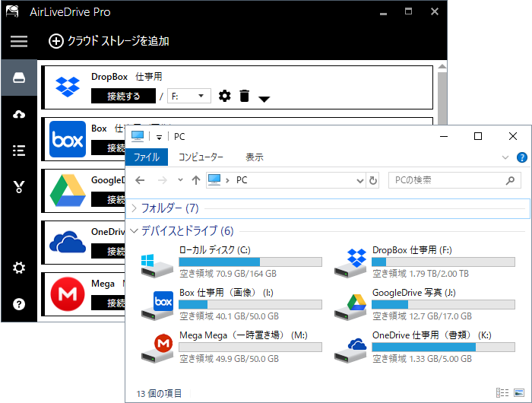Click the scissors tool sidebar icon

(x=19, y=186)
